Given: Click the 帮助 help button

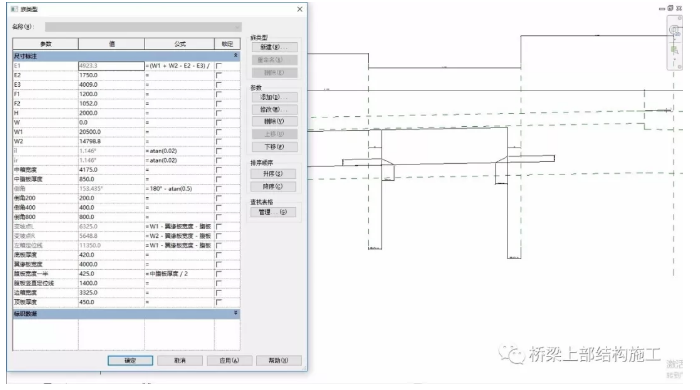Looking at the screenshot, I should coord(279,360).
